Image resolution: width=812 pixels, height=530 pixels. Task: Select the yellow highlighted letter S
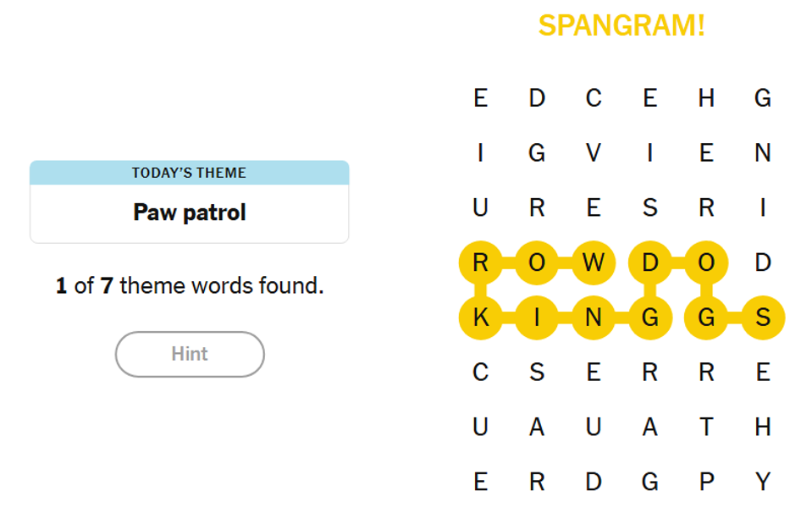tap(763, 318)
